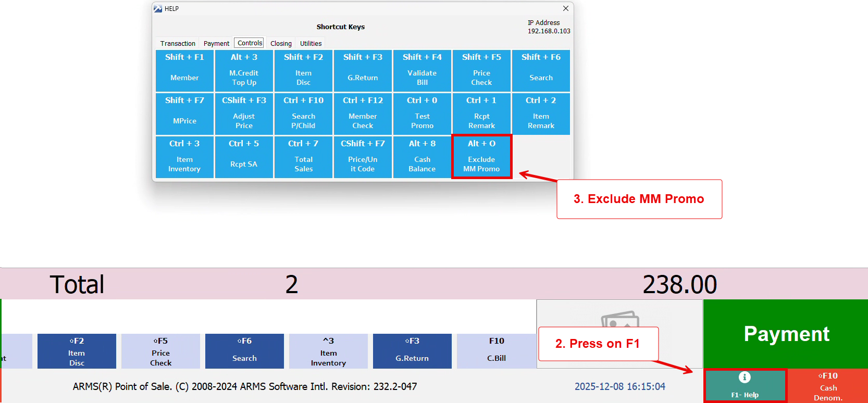
Task: Choose the Validate Bill shortcut tile
Action: 422,70
